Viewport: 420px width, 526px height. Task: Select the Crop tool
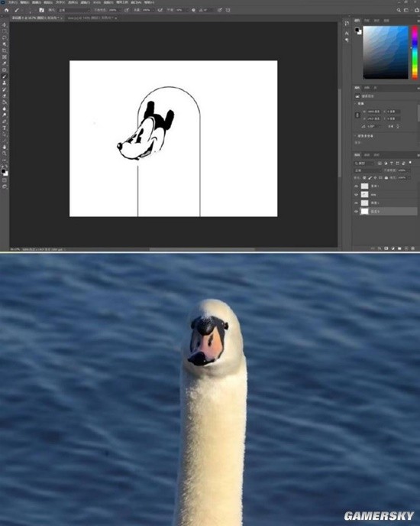pos(5,50)
